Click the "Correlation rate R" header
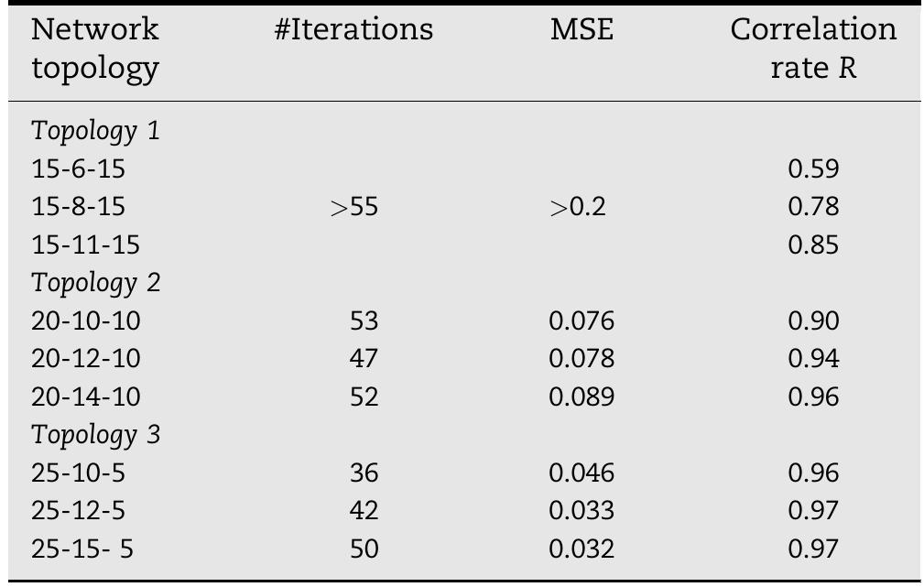The image size is (924, 587). 813,49
